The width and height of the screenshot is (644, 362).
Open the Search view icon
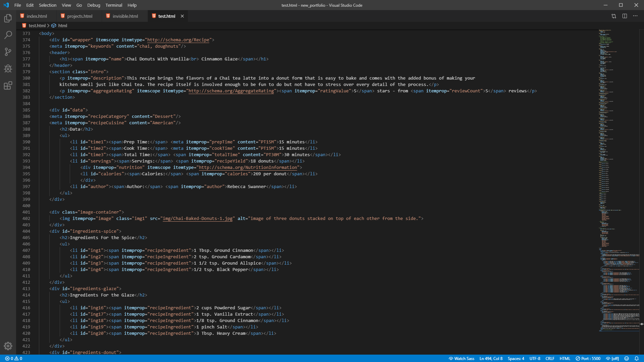click(x=8, y=35)
